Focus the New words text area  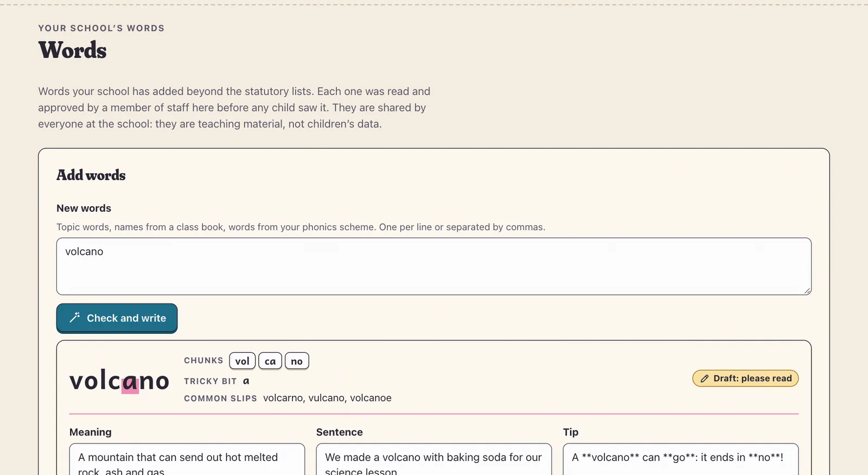click(434, 267)
